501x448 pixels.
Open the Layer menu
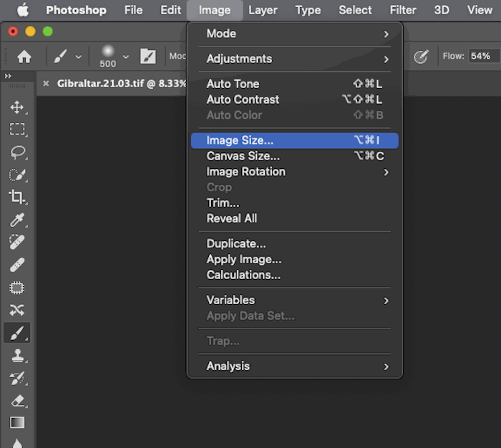(x=263, y=10)
